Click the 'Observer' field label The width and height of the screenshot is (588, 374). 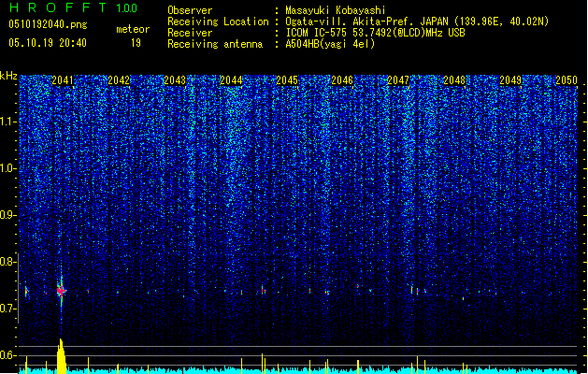tap(190, 10)
